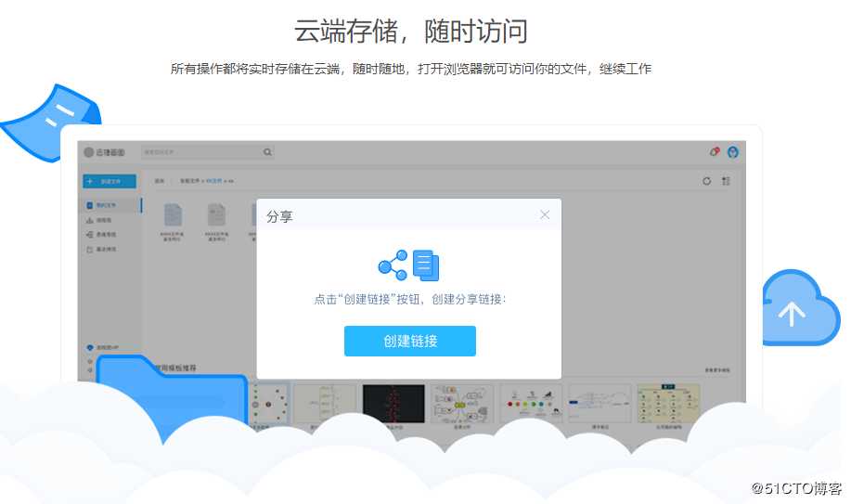Screen dimensions: 851x504
Task: Click the app logo in the top-left corner
Action: [104, 152]
